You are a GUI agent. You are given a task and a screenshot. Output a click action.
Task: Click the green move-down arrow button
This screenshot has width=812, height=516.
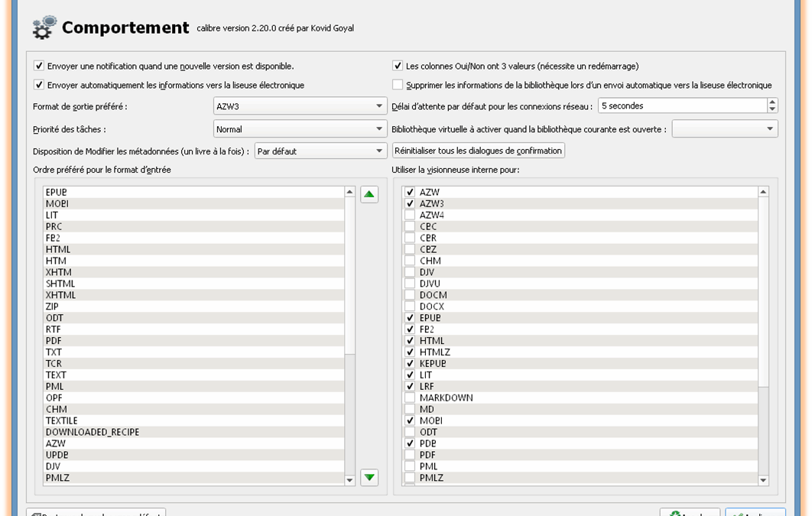[x=369, y=477]
